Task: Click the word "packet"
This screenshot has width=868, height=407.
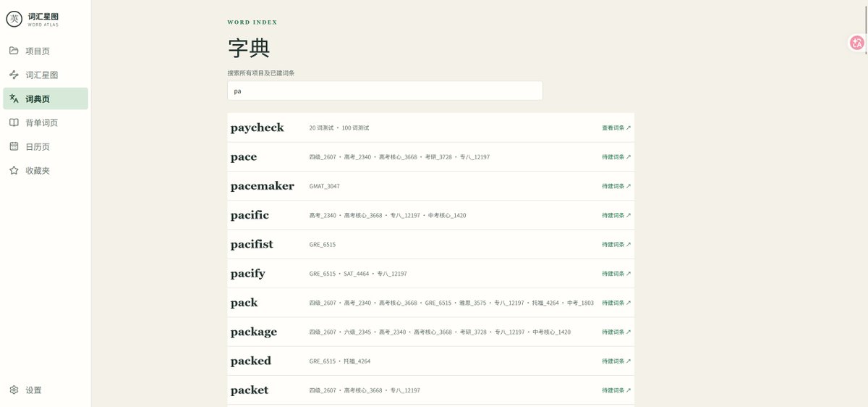Action: coord(250,390)
